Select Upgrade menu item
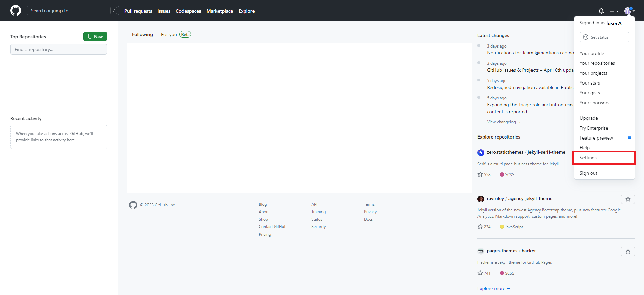 (x=604, y=118)
